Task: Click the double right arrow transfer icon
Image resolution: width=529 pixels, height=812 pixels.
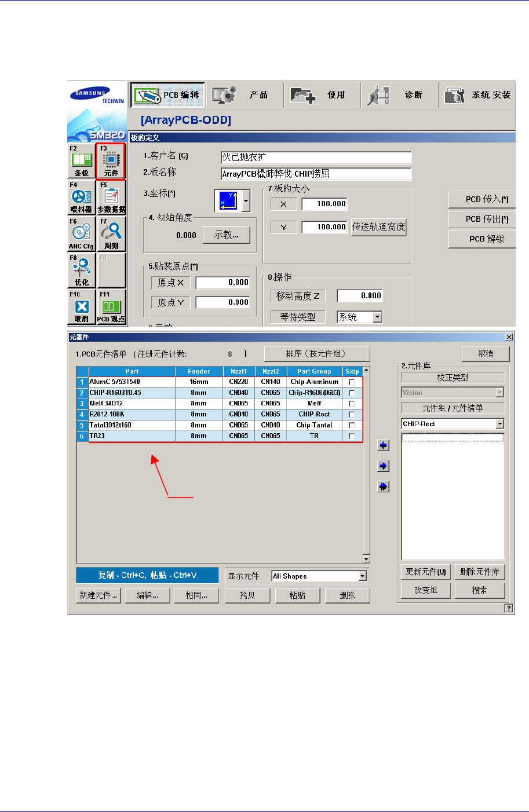Action: point(383,487)
